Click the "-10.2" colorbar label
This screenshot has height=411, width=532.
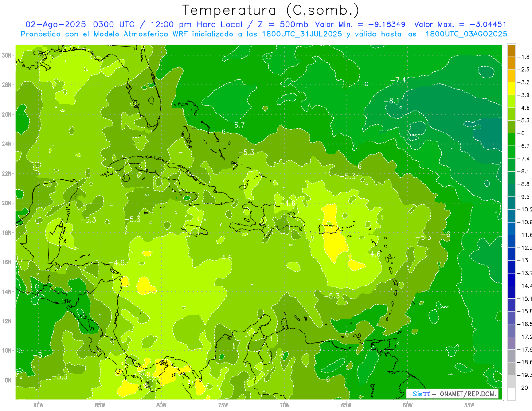click(x=524, y=210)
